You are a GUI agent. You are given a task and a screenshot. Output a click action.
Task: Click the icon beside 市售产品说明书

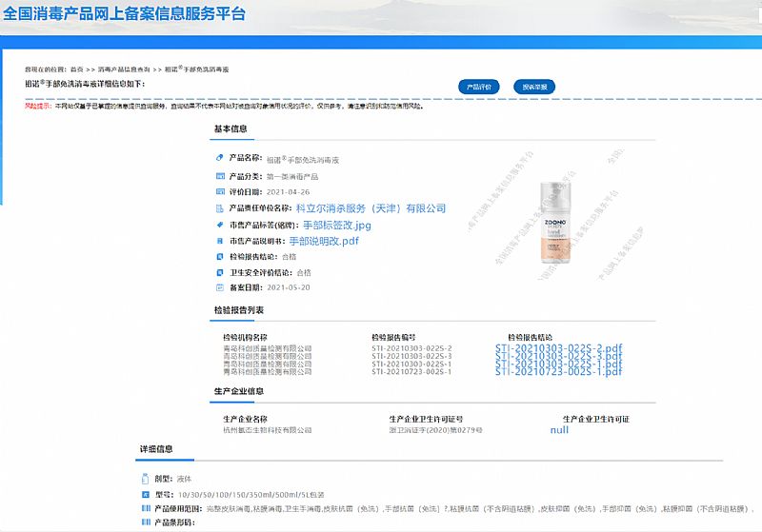220,241
